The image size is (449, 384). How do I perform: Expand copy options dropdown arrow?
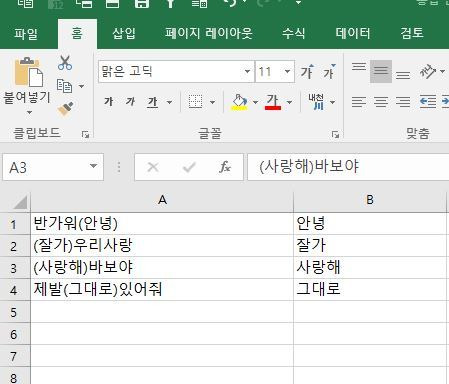click(81, 86)
